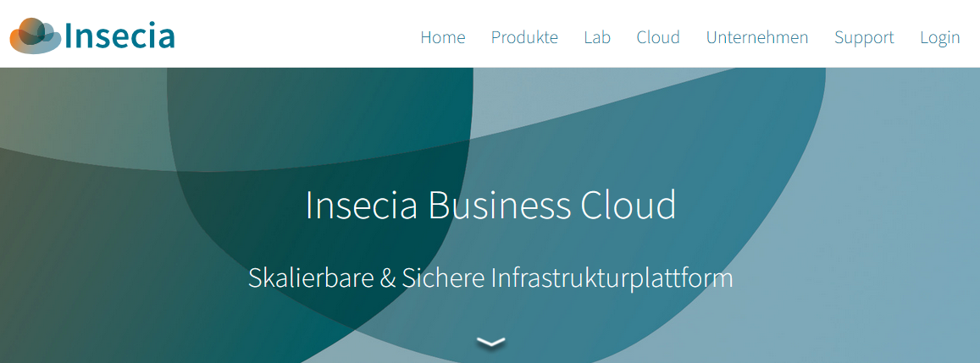The height and width of the screenshot is (363, 980).
Task: Click the word Skalierbare in the subtitle
Action: point(311,278)
